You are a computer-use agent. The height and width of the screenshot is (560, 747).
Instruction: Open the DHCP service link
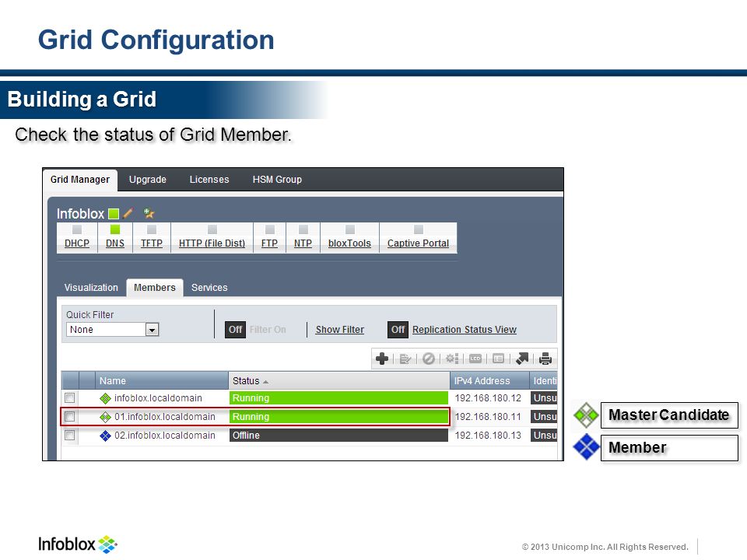tap(77, 243)
